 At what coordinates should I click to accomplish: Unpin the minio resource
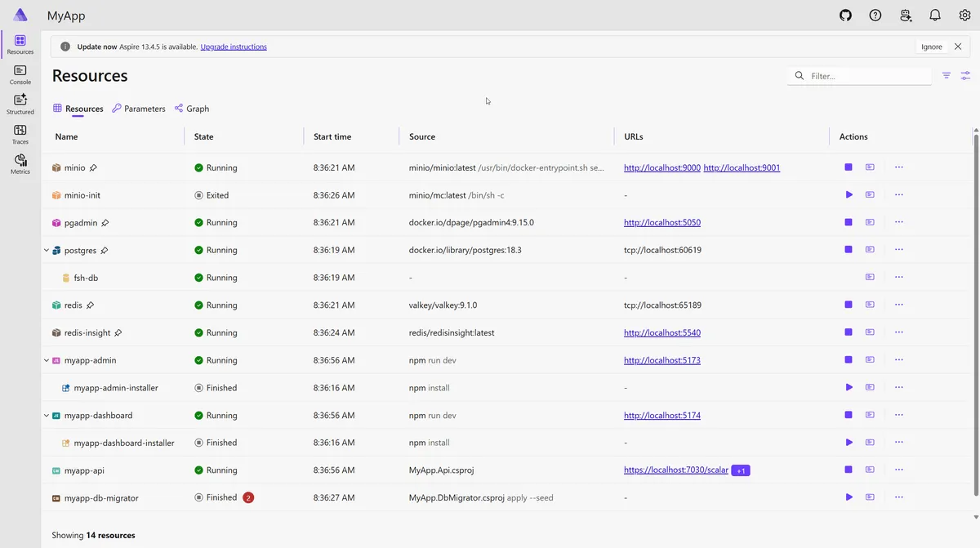pyautogui.click(x=93, y=167)
